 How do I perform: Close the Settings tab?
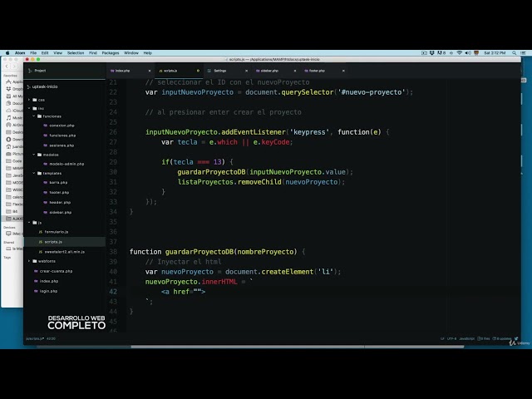click(246, 71)
